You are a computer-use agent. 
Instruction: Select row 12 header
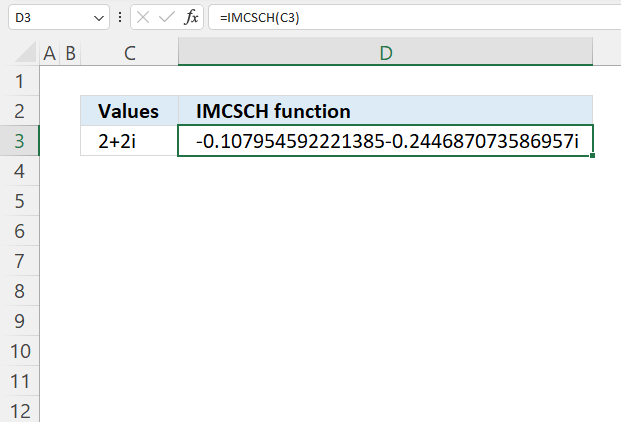click(x=19, y=410)
